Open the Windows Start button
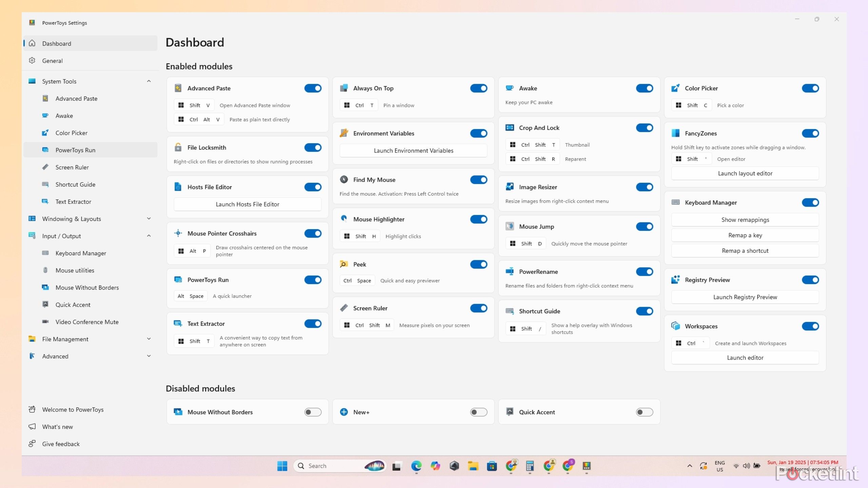This screenshot has height=488, width=868. [x=282, y=466]
